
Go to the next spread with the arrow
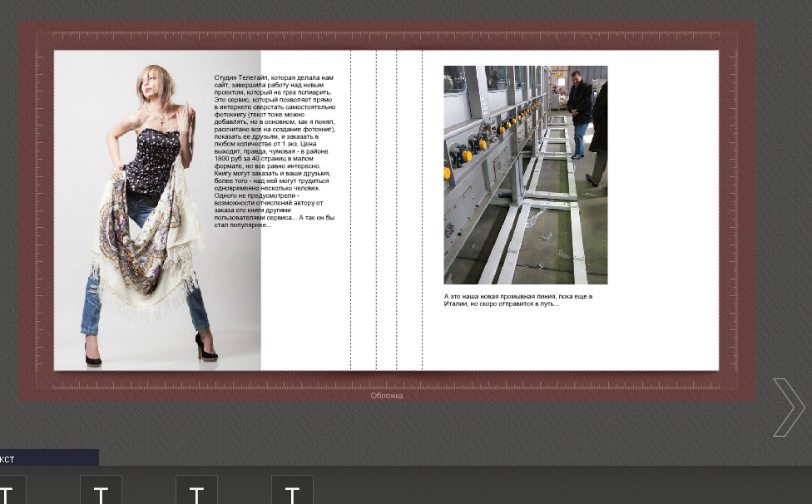point(789,407)
